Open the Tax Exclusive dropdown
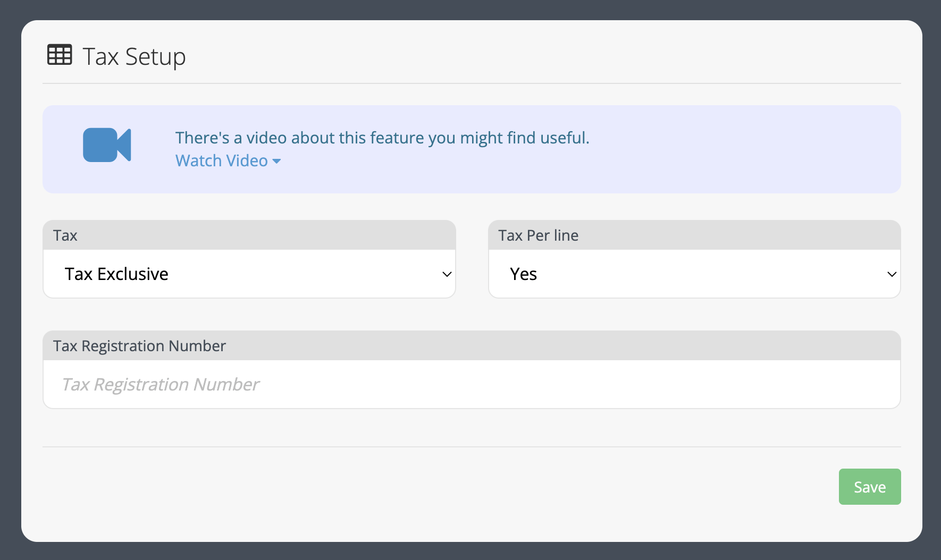941x560 pixels. click(x=249, y=274)
